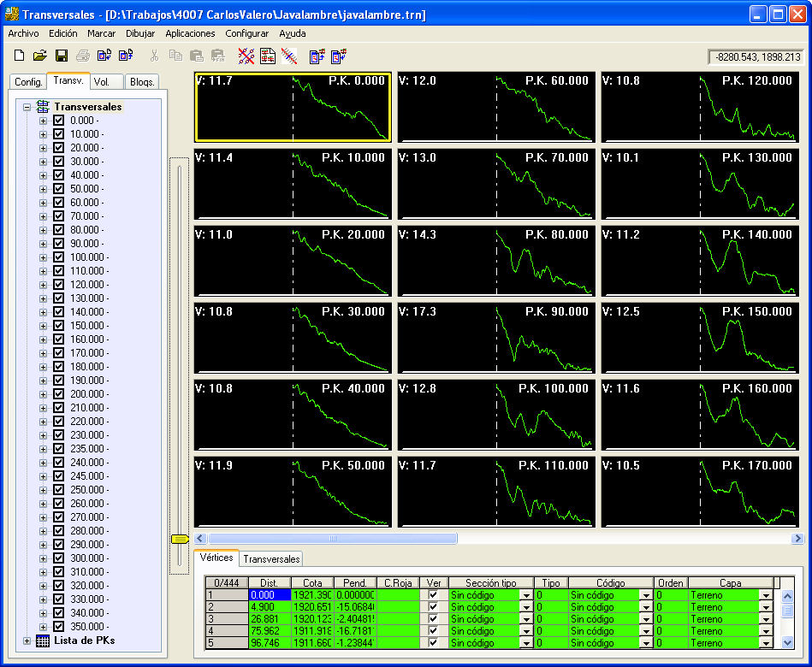Viewport: 812px width, 667px height.
Task: Switch to the lower Transversales tab
Action: pyautogui.click(x=271, y=559)
